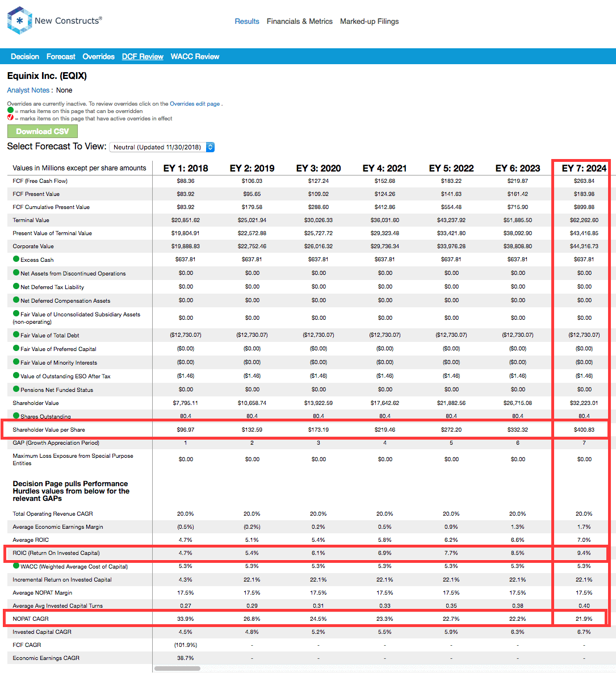Click the $32,223.01 shareholder value cell
The height and width of the screenshot is (681, 616).
(584, 403)
